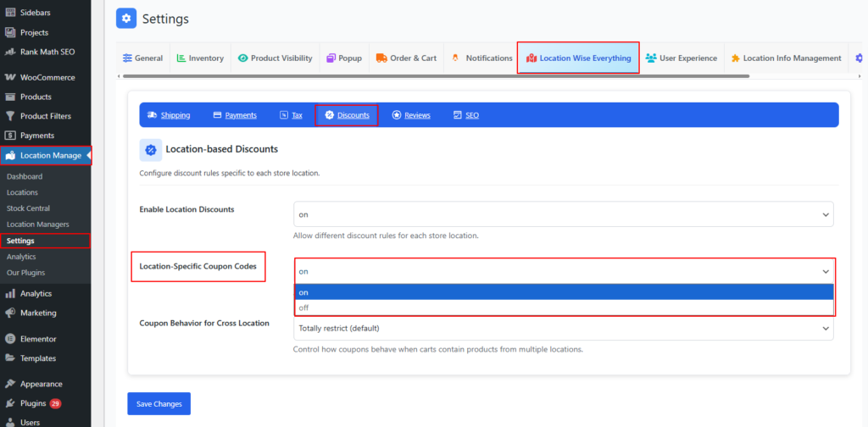868x427 pixels.
Task: Click the WooCommerce icon in sidebar
Action: (x=10, y=77)
